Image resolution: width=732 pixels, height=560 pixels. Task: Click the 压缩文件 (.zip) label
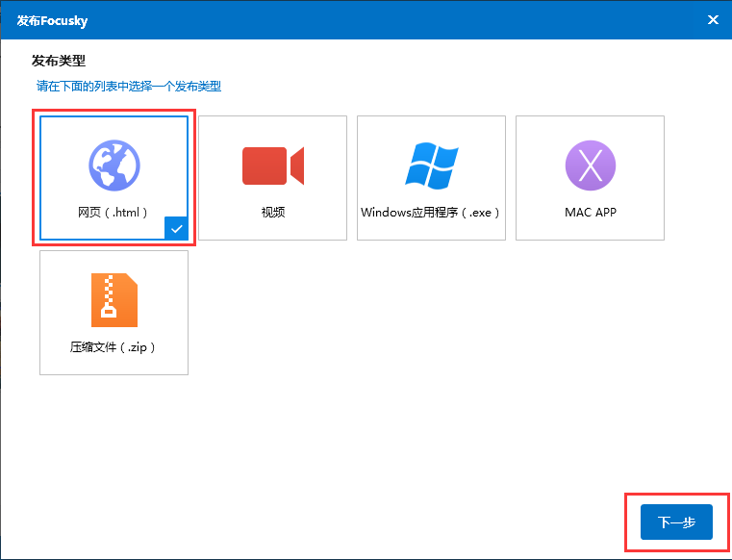tap(113, 347)
